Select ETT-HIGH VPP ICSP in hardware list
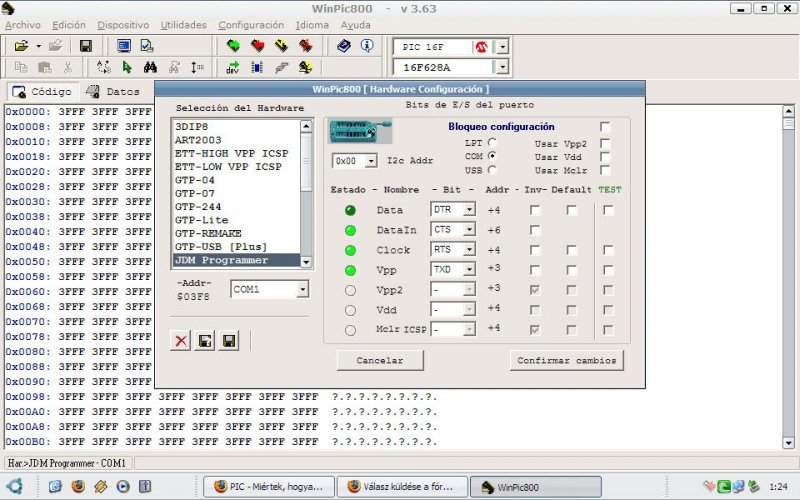 coord(236,154)
